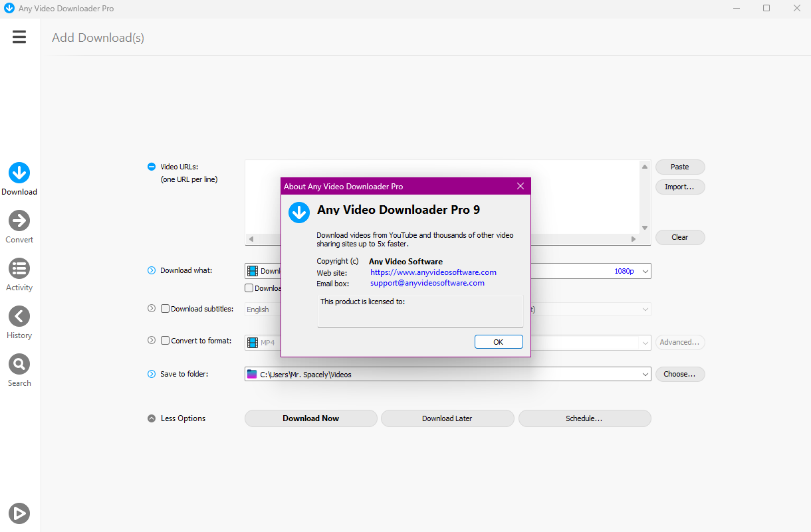Click the Paste button

point(680,167)
